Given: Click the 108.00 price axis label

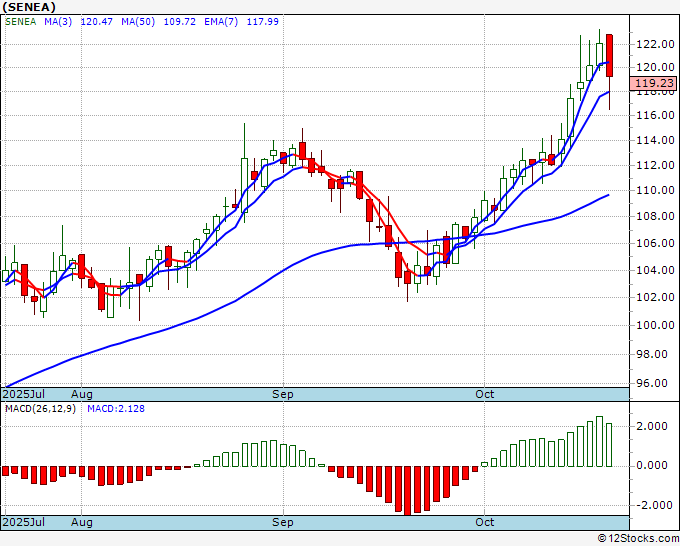Looking at the screenshot, I should tap(655, 216).
